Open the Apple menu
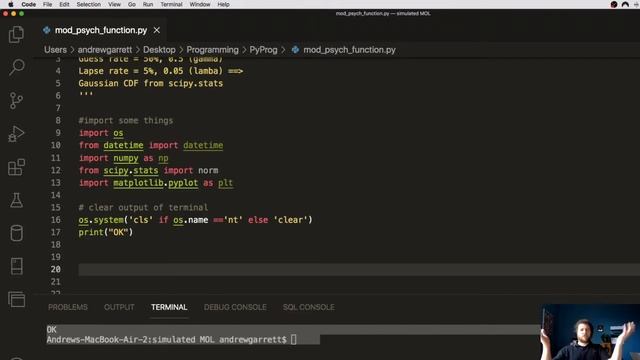 [11, 4]
